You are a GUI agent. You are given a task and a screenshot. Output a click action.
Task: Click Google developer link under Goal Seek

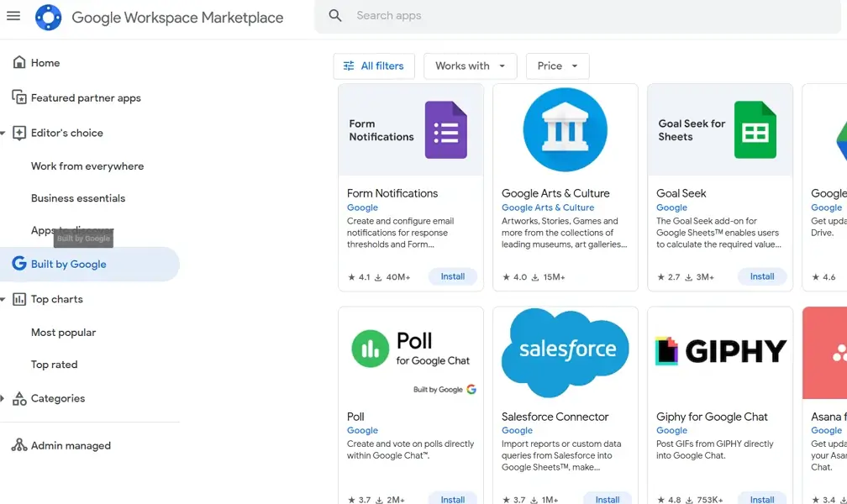click(672, 207)
